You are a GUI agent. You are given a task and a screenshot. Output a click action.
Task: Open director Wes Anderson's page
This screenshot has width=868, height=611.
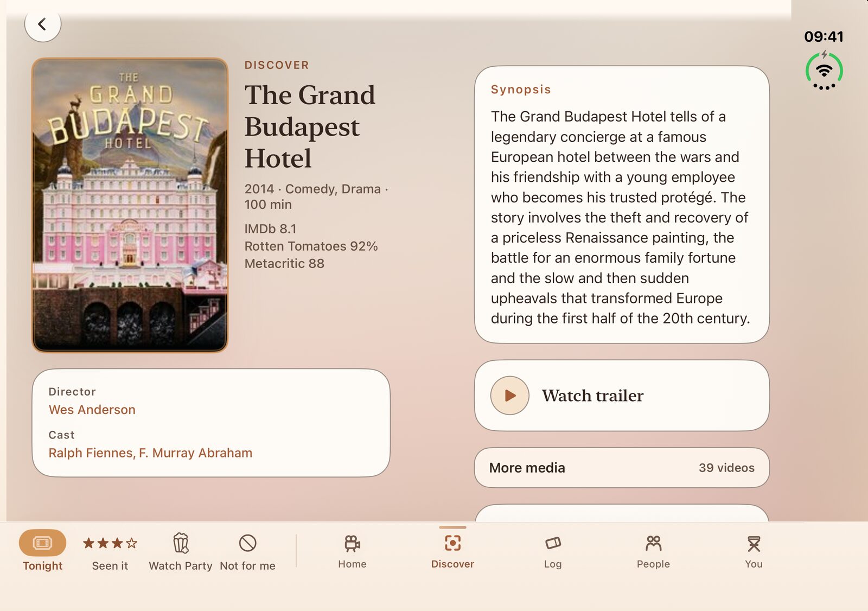[x=92, y=410]
